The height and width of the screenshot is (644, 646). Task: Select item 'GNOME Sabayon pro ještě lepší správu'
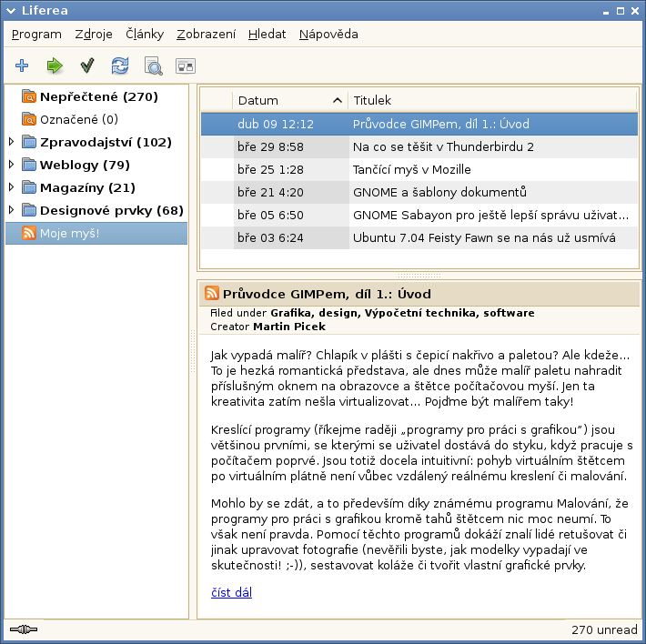click(x=419, y=215)
